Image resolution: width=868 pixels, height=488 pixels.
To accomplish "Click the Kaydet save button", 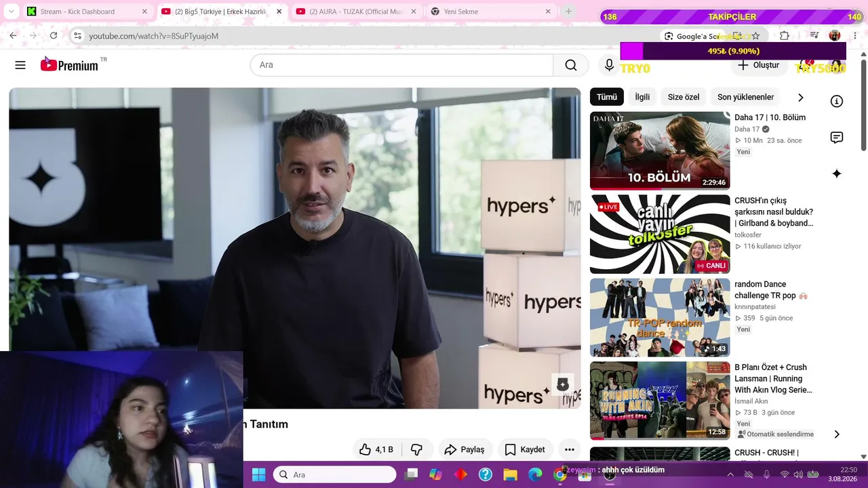I will pos(525,449).
